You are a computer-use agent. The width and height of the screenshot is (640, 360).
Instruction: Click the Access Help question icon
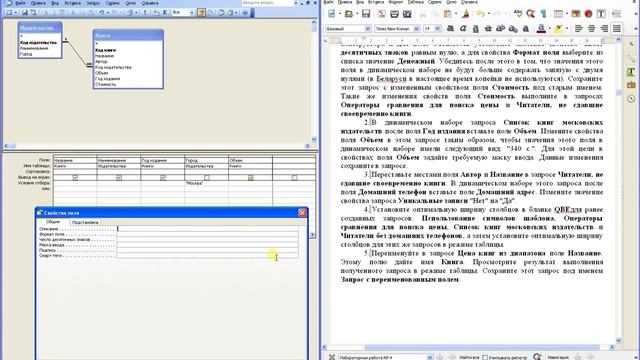point(245,13)
